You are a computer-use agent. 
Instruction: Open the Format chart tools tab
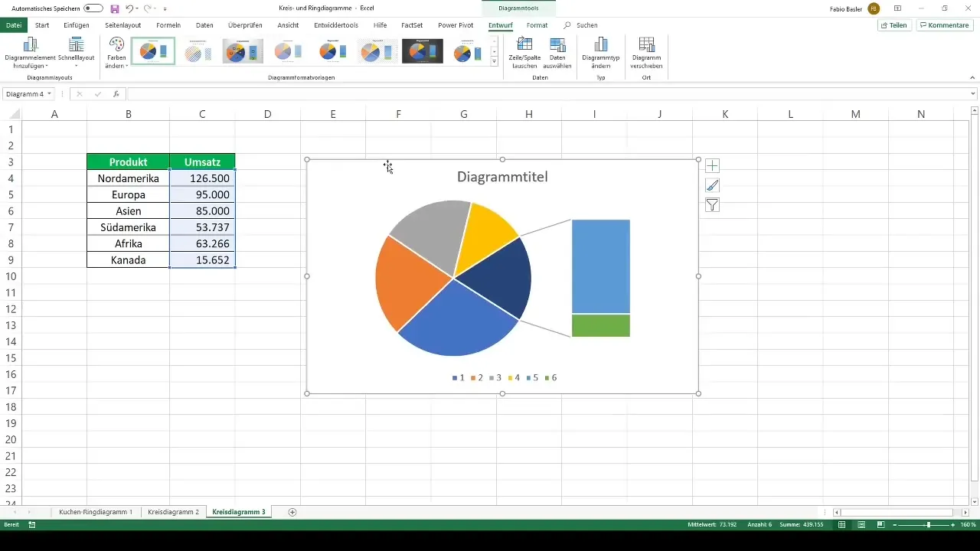coord(537,25)
